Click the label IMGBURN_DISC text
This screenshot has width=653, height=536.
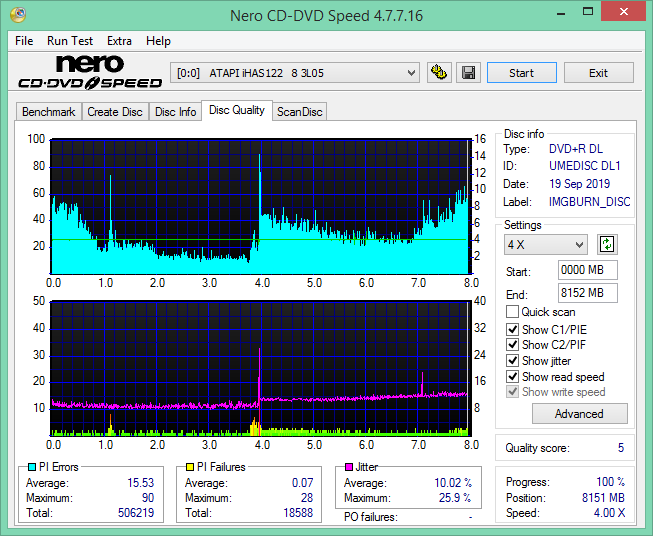(x=589, y=202)
